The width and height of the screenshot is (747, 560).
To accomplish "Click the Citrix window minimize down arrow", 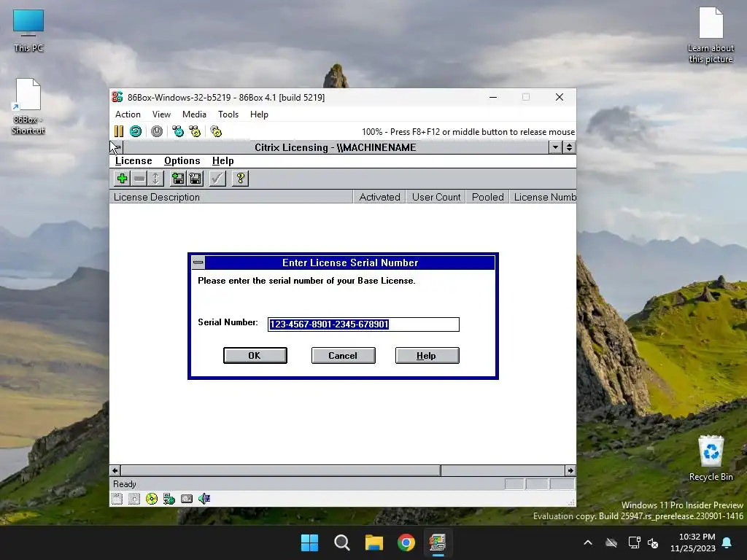I will (x=555, y=147).
